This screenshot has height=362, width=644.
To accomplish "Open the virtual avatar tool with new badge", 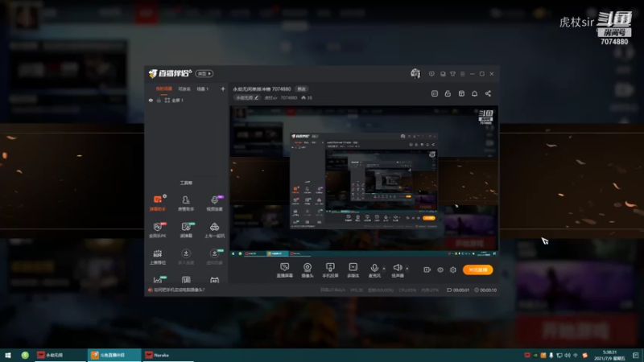I will coord(214,257).
